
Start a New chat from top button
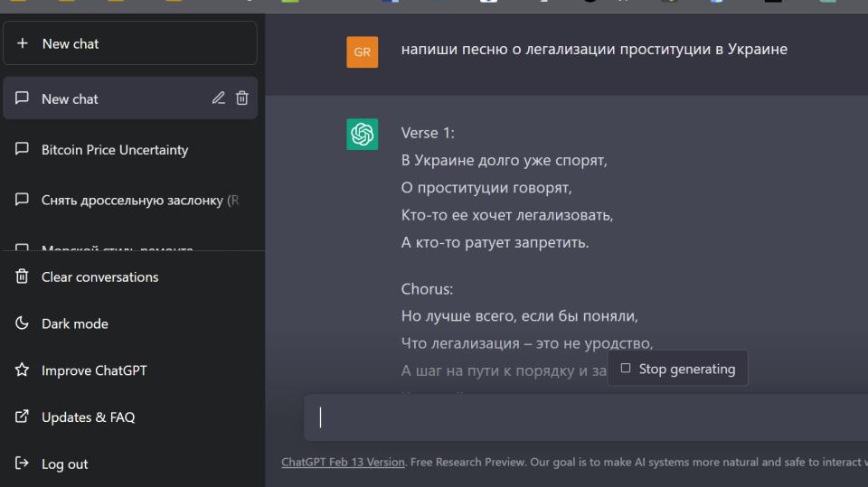point(130,43)
